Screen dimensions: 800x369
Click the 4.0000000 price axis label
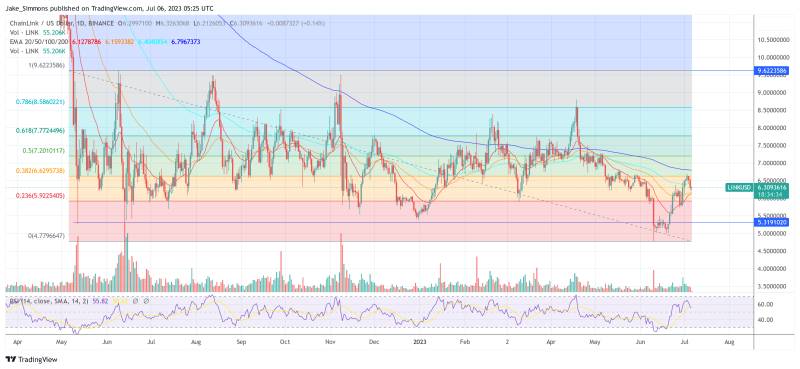[x=771, y=269]
